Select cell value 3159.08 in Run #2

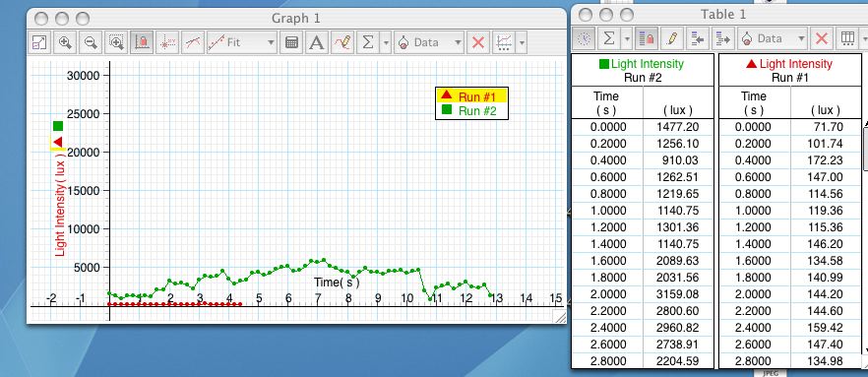click(x=677, y=294)
